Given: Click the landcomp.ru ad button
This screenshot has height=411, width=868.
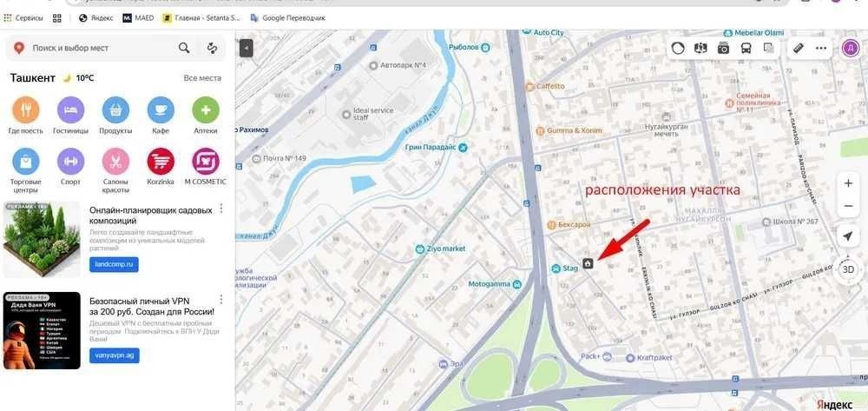Looking at the screenshot, I should click(x=114, y=265).
